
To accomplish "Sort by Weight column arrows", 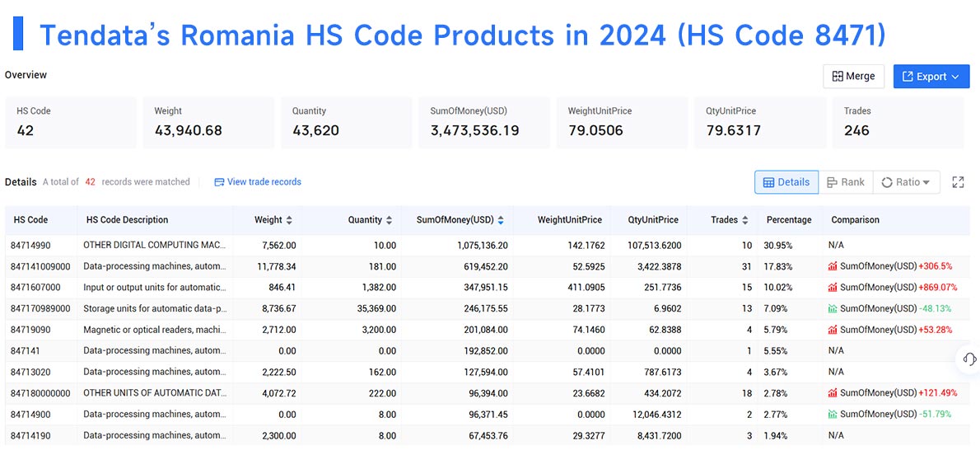I will 288,220.
